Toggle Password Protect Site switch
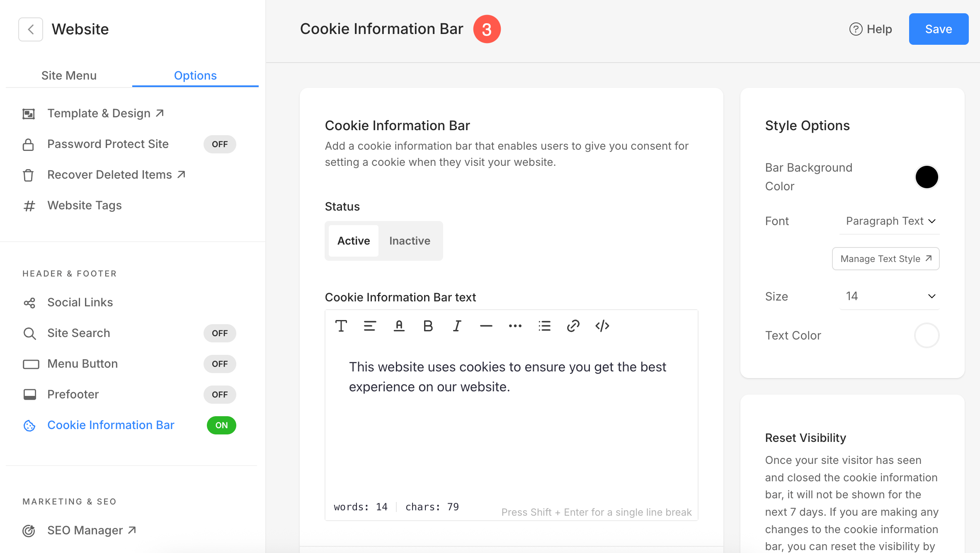 click(x=220, y=144)
